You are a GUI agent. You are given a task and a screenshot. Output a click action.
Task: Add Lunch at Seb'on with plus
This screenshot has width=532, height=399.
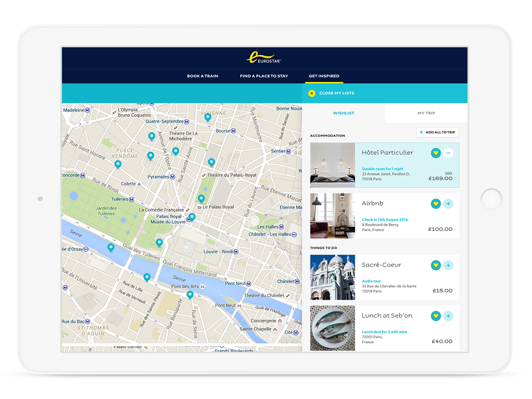click(448, 316)
